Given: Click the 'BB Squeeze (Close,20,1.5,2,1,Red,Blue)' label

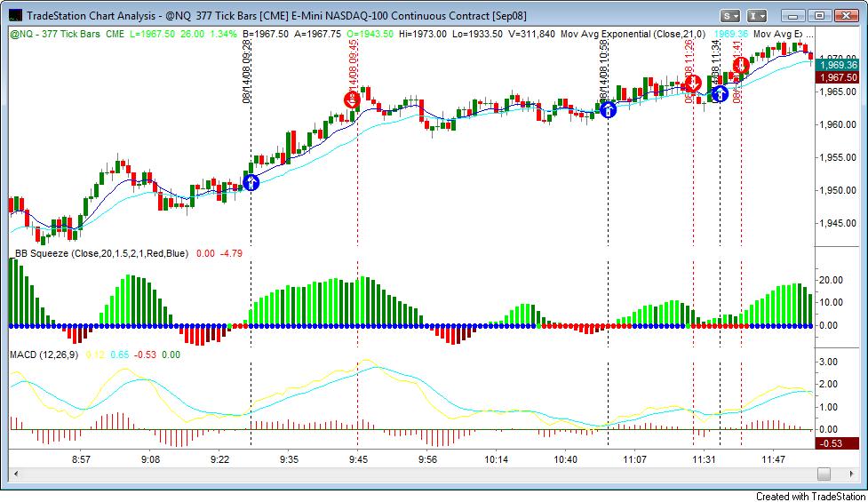Looking at the screenshot, I should pyautogui.click(x=101, y=253).
